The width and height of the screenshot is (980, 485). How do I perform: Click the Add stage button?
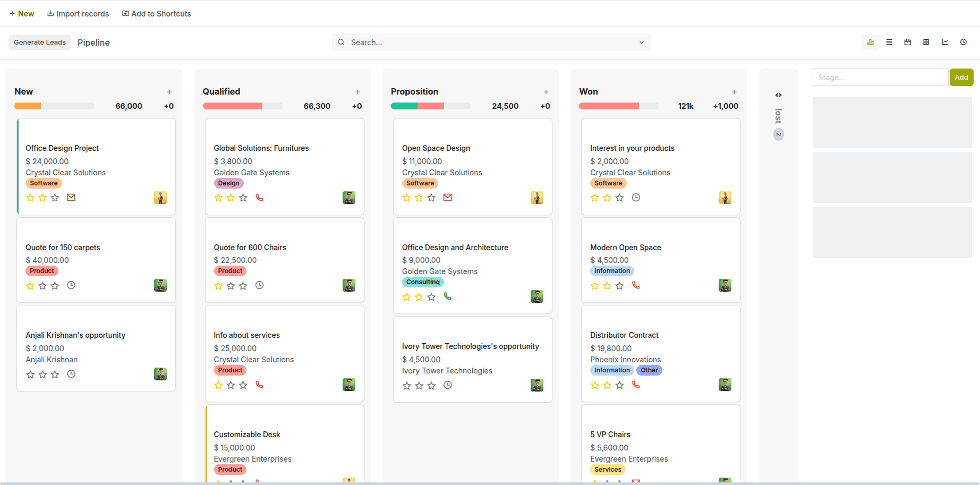[961, 78]
